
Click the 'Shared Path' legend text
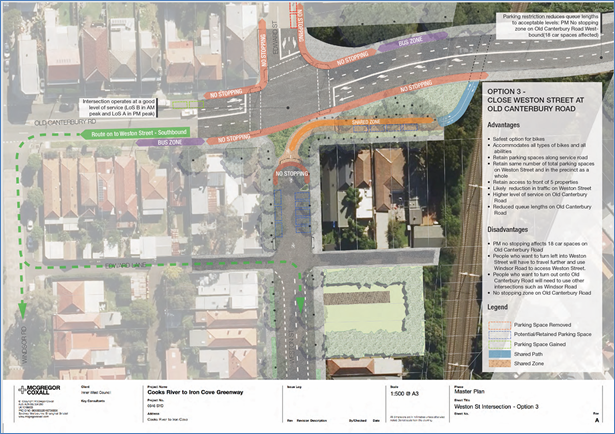tap(528, 354)
